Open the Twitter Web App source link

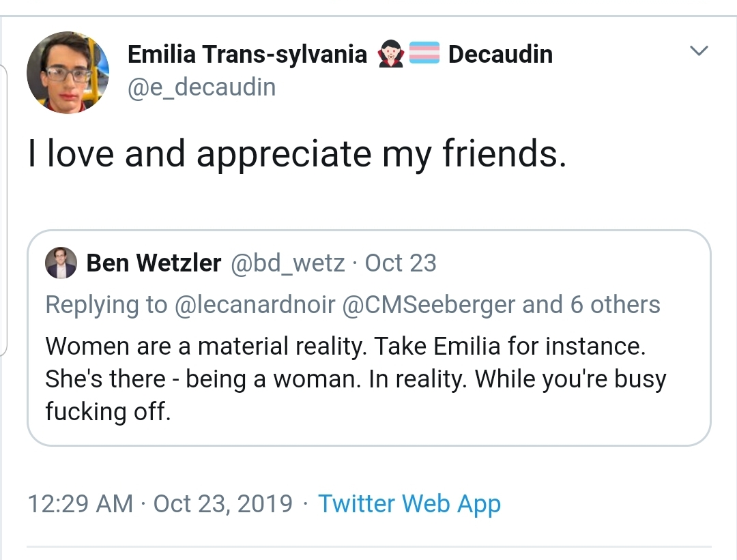coord(409,504)
